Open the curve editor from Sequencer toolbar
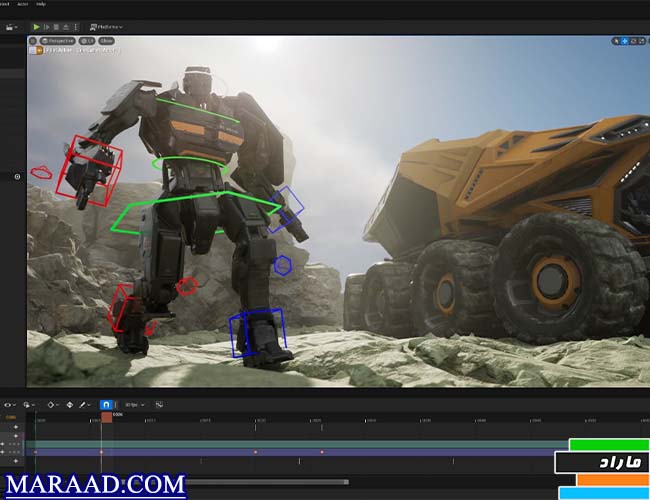The height and width of the screenshot is (500, 650). click(159, 405)
